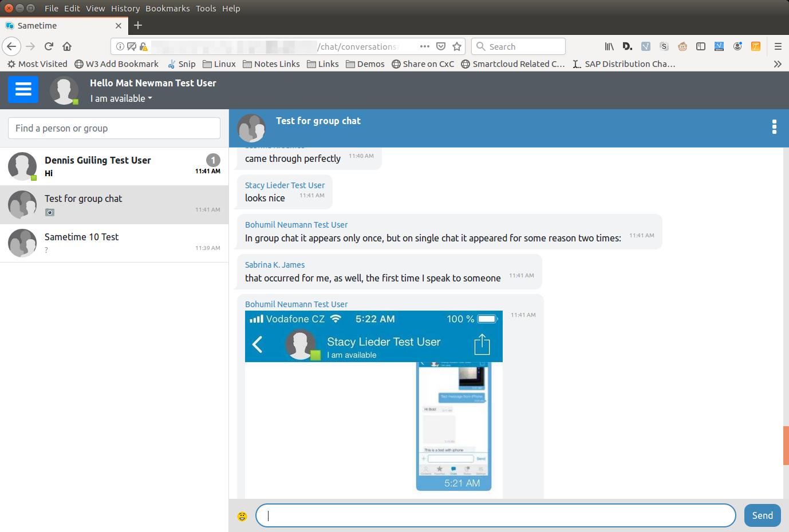Screen dimensions: 789x532
Task: Open the shared phone screenshot image
Action: point(374,404)
